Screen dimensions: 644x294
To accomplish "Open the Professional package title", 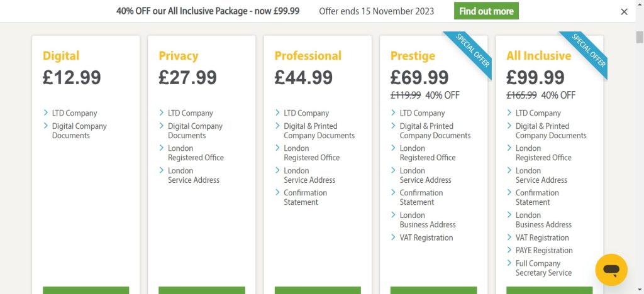I will (x=308, y=56).
